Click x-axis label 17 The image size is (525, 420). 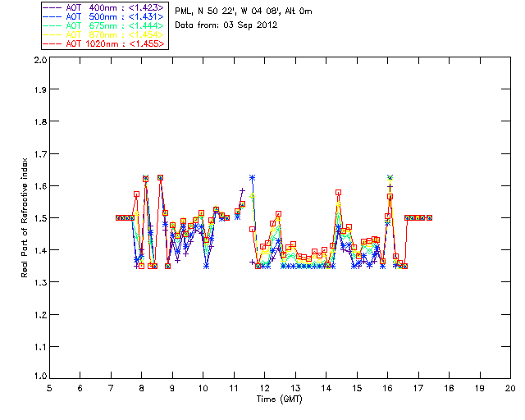point(418,388)
